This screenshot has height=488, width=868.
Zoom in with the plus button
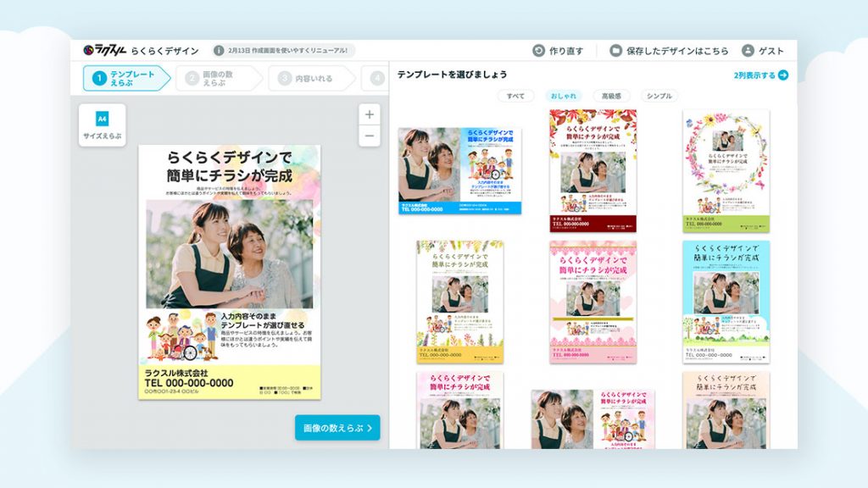(370, 114)
